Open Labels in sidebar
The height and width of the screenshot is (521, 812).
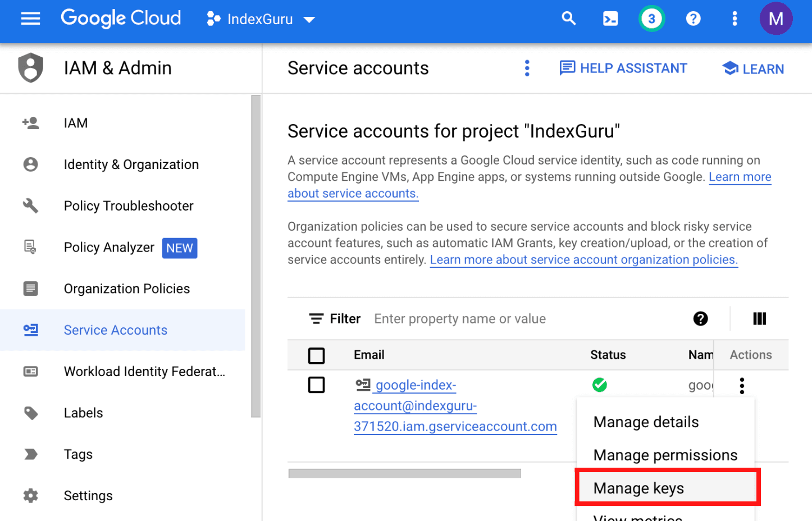[x=83, y=413]
